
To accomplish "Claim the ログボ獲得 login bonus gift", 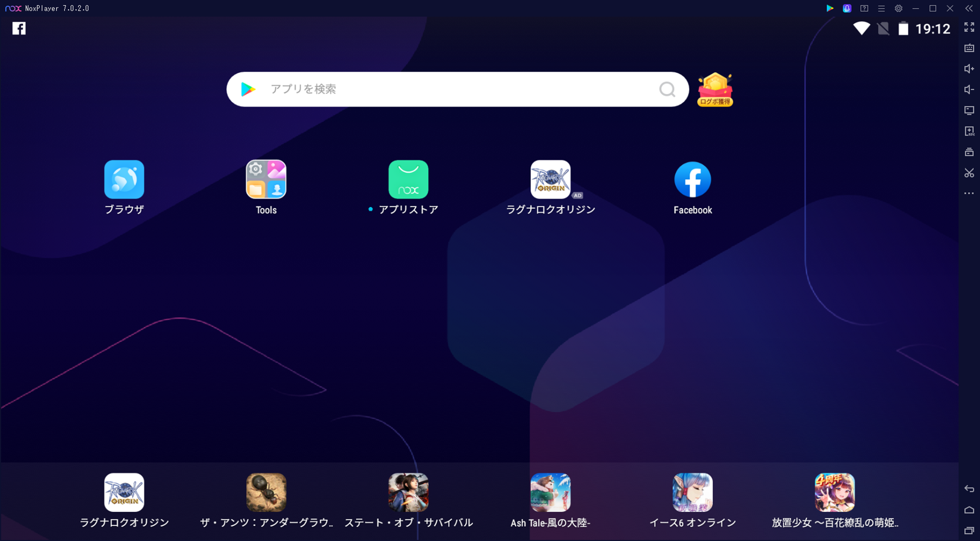I will coord(715,90).
